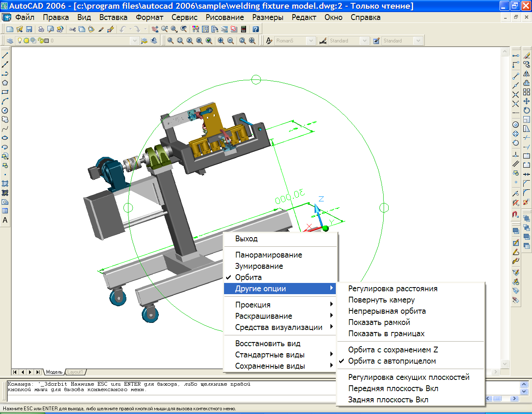
Task: Select the Array tool icon
Action: pos(527,92)
